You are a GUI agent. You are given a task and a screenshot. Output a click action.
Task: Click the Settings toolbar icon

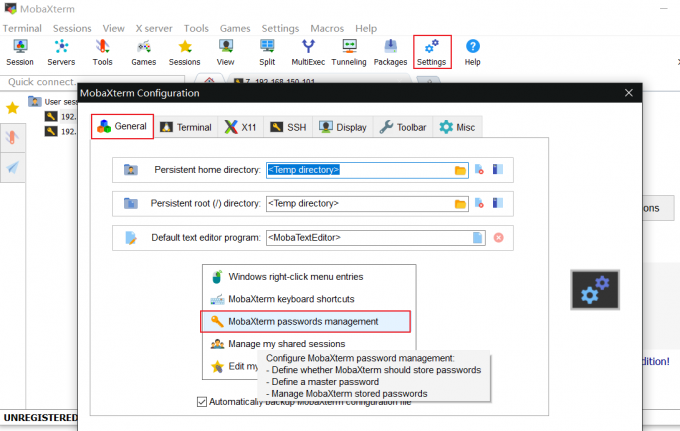tap(432, 52)
